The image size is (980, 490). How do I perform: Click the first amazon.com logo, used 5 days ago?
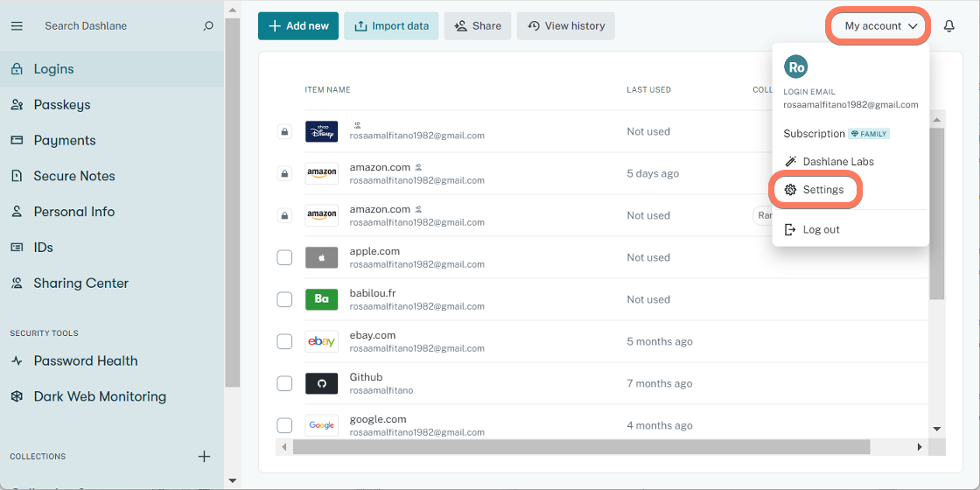321,173
